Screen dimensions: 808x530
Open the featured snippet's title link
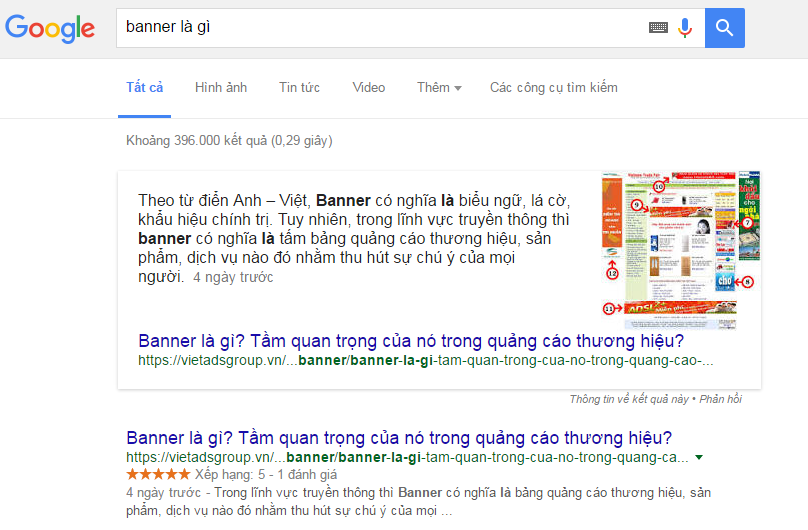[411, 340]
